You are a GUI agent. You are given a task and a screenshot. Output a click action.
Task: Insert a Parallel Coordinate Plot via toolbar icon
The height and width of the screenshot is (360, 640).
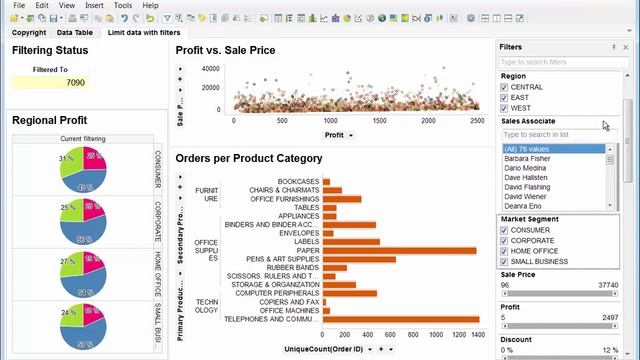(x=416, y=18)
